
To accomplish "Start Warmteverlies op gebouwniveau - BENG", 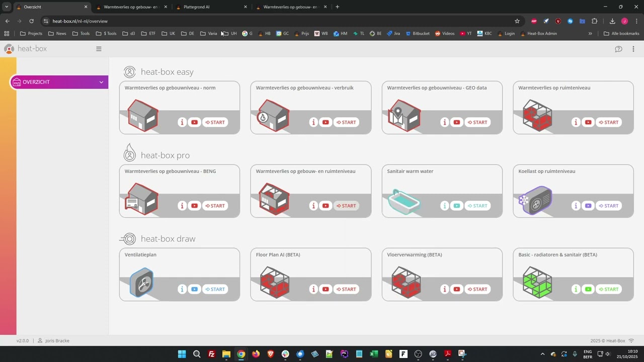I will point(215,206).
